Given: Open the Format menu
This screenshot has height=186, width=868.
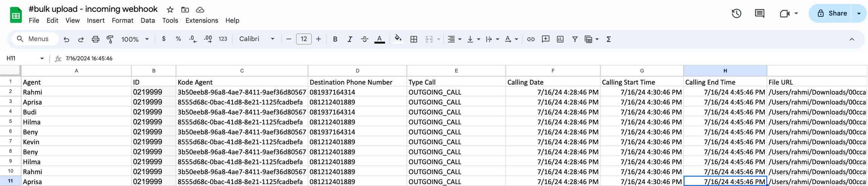Looking at the screenshot, I should click(x=122, y=20).
